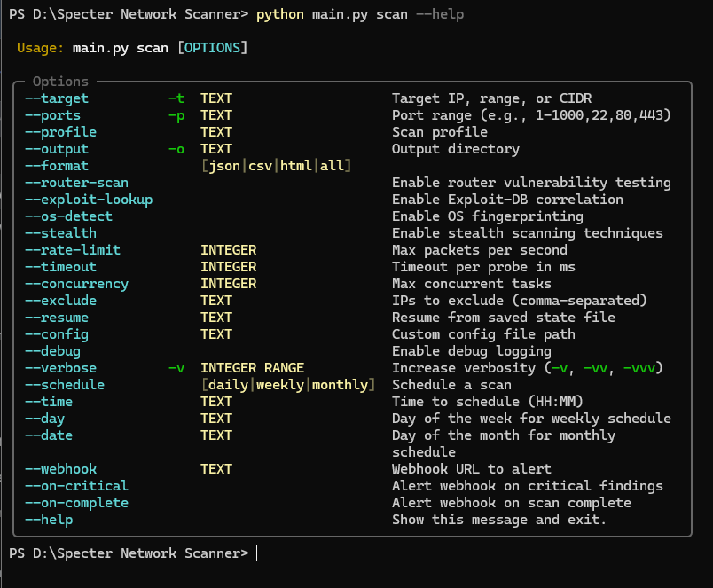Click the -o short flag
713x588 pixels.
point(176,149)
